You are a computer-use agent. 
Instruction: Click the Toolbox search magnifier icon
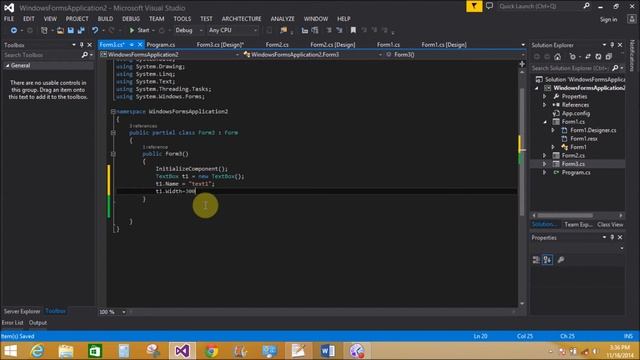(84, 55)
